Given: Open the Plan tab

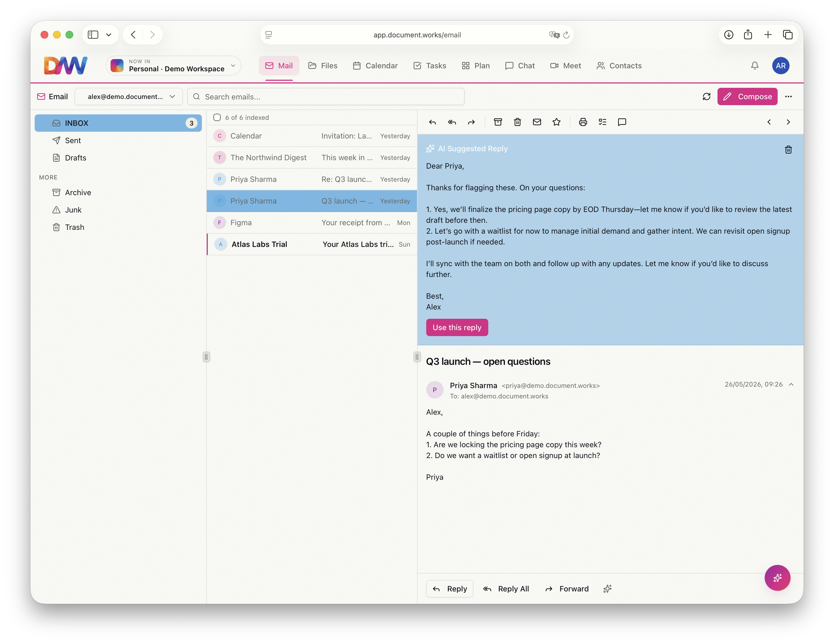Looking at the screenshot, I should pos(476,66).
